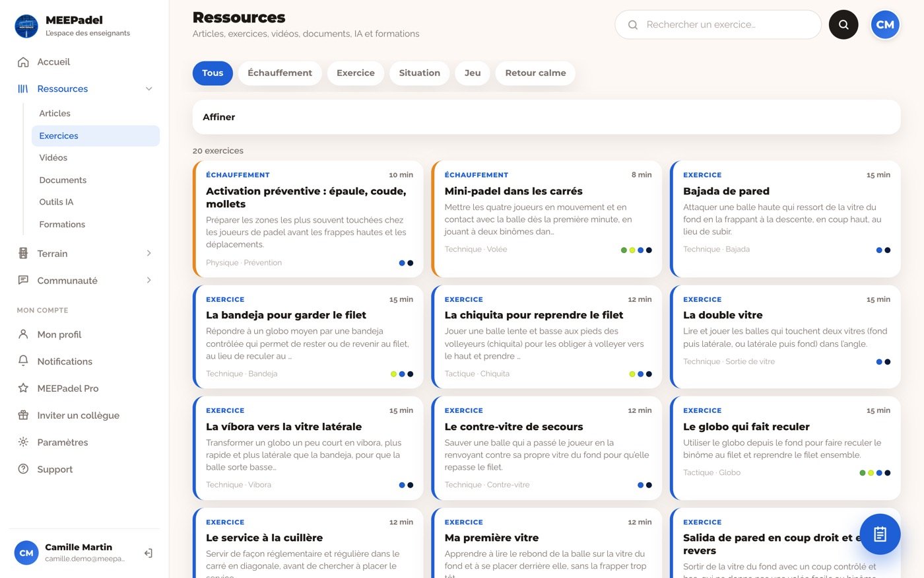
Task: Open the CM avatar in the header
Action: (x=885, y=24)
